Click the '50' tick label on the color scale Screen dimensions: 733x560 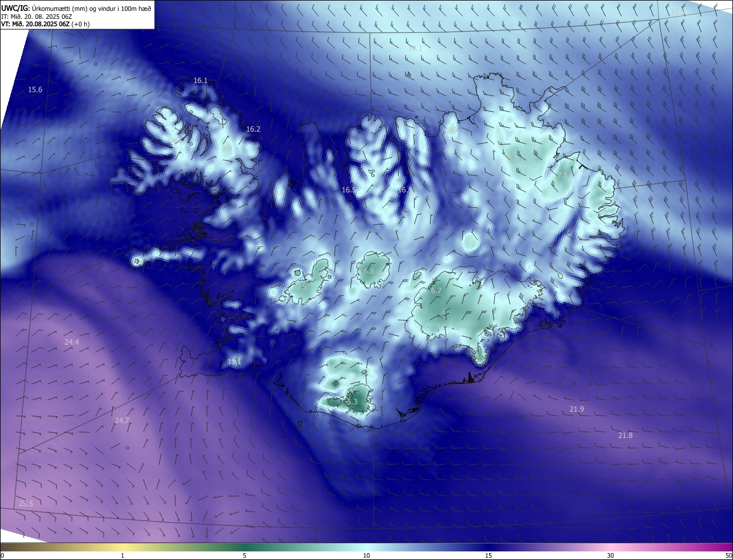click(x=728, y=555)
